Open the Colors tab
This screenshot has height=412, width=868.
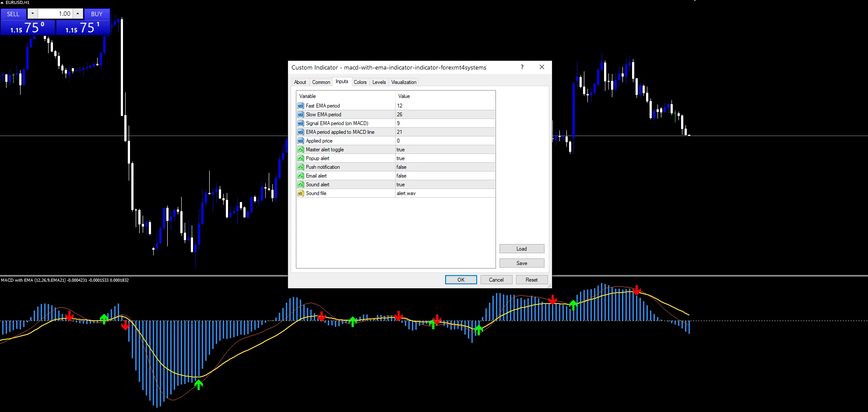coord(360,82)
